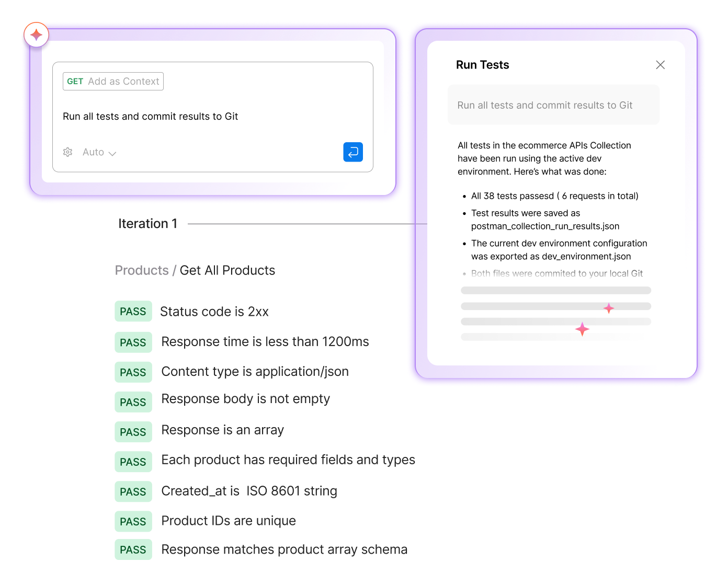The image size is (728, 573).
Task: Click the GET Add as Context chip
Action: click(113, 82)
